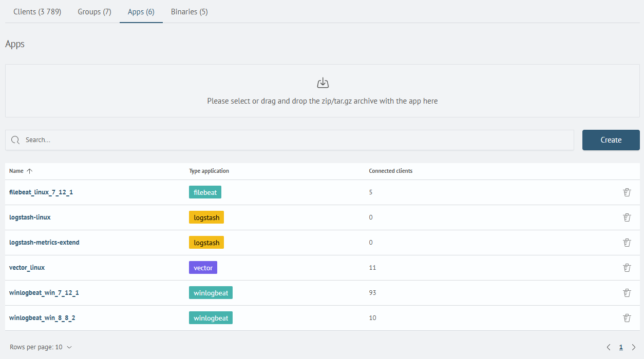Click the previous page chevron
This screenshot has width=644, height=359.
[x=609, y=347]
